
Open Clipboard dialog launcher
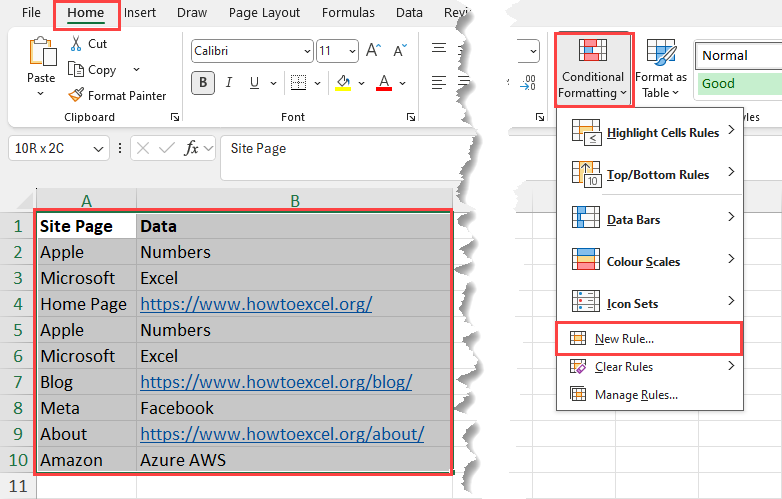tap(175, 117)
